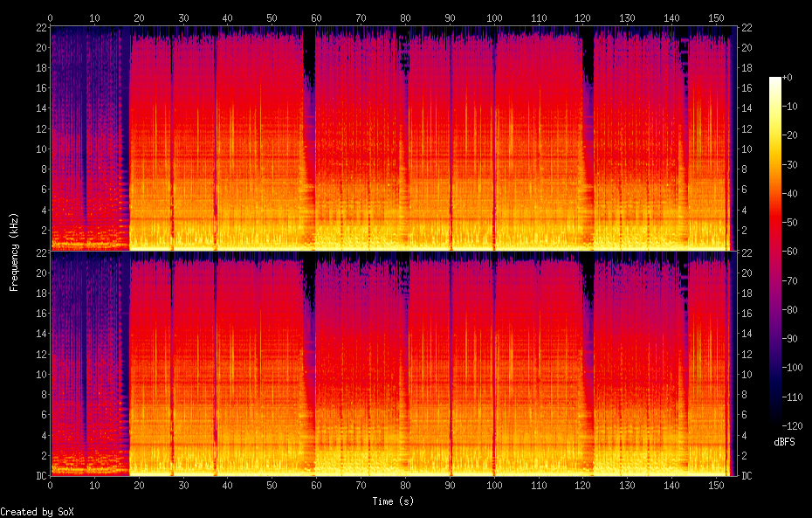Image resolution: width=812 pixels, height=518 pixels.
Task: Click the white top end of the dBFS color bar
Action: 774,80
